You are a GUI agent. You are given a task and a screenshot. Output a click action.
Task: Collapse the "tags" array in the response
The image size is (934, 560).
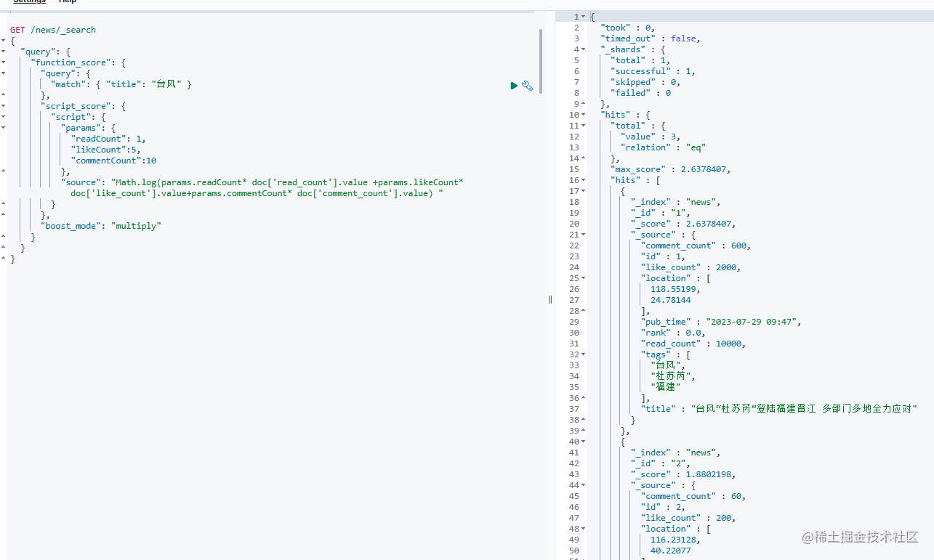coord(581,354)
